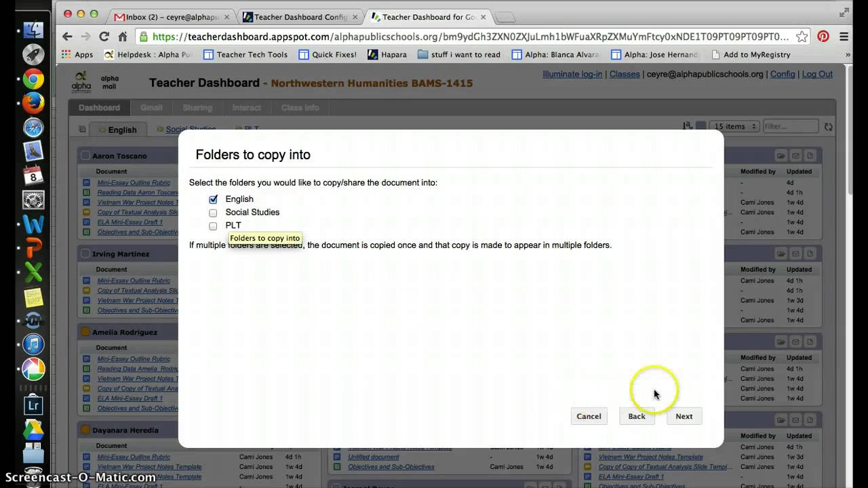Open the Class Info tab
Viewport: 868px width, 488px height.
[300, 108]
